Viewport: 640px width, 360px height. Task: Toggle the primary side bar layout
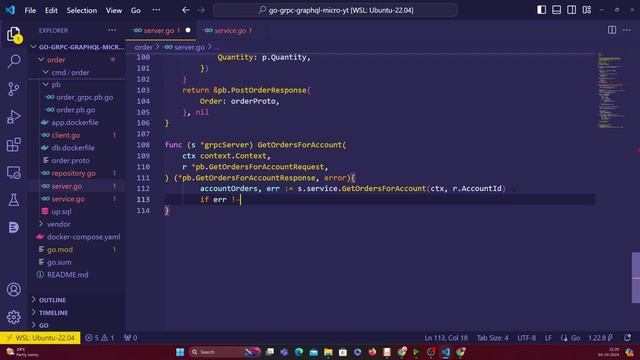(x=541, y=10)
